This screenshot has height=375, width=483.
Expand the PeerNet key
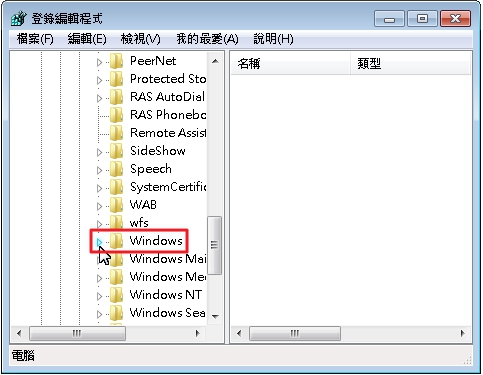coord(99,62)
